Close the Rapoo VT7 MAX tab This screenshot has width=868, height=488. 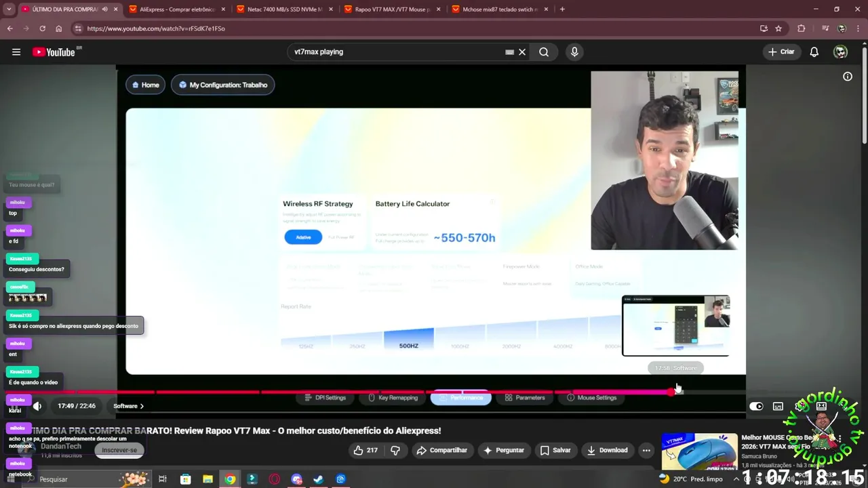tap(439, 9)
